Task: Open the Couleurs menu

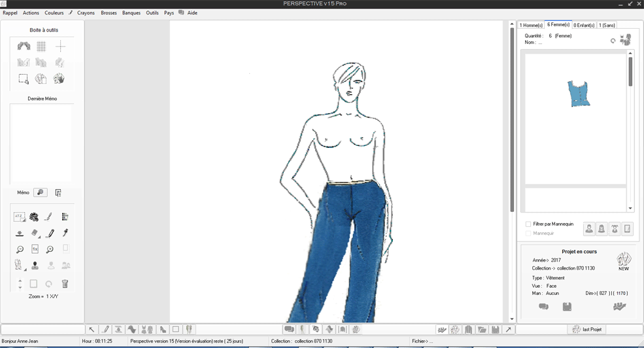Action: (x=54, y=13)
